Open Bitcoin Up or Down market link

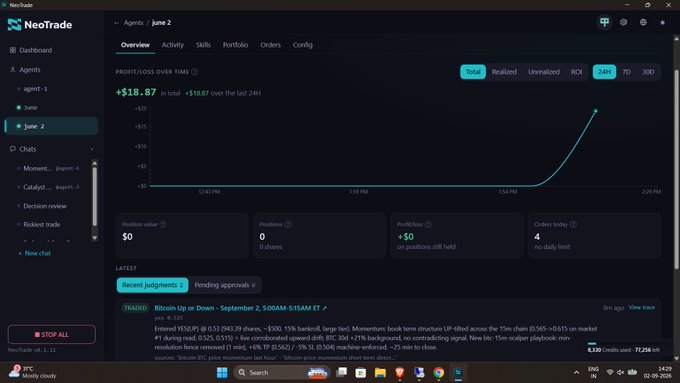click(241, 308)
